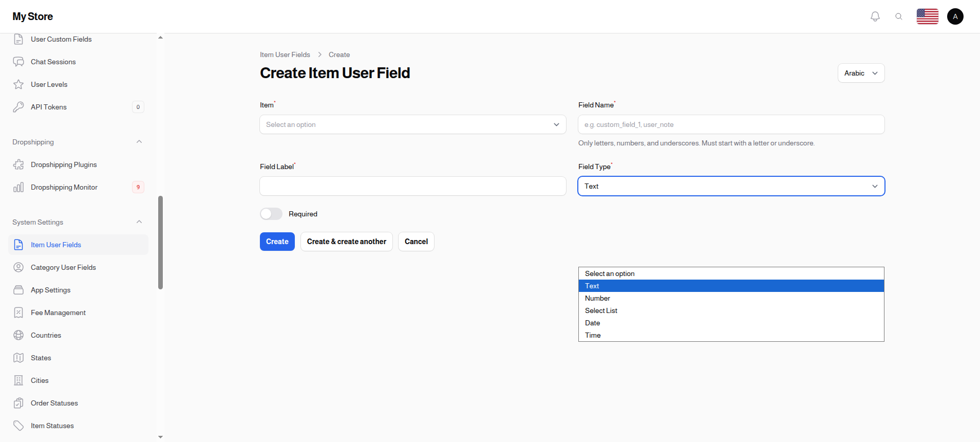Collapse the System Settings section
The width and height of the screenshot is (980, 442).
(x=139, y=222)
